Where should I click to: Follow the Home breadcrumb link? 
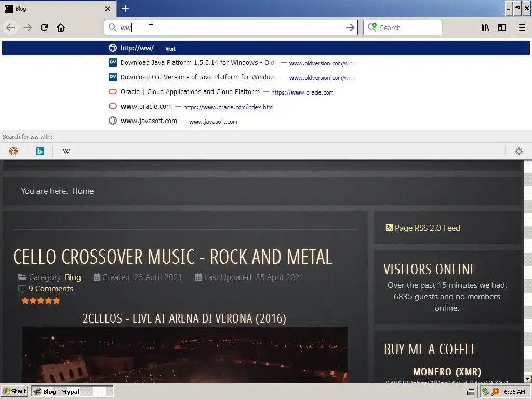pyautogui.click(x=83, y=191)
